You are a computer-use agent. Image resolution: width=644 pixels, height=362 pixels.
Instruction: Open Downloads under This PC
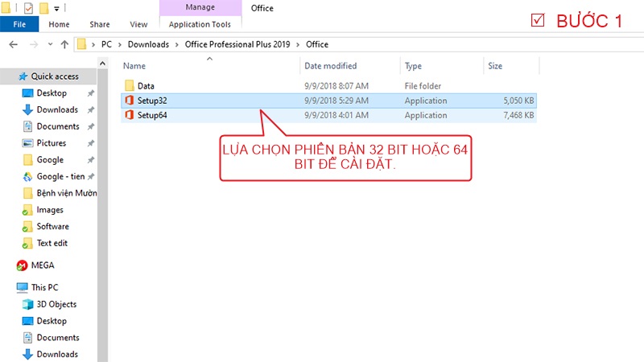coord(57,354)
